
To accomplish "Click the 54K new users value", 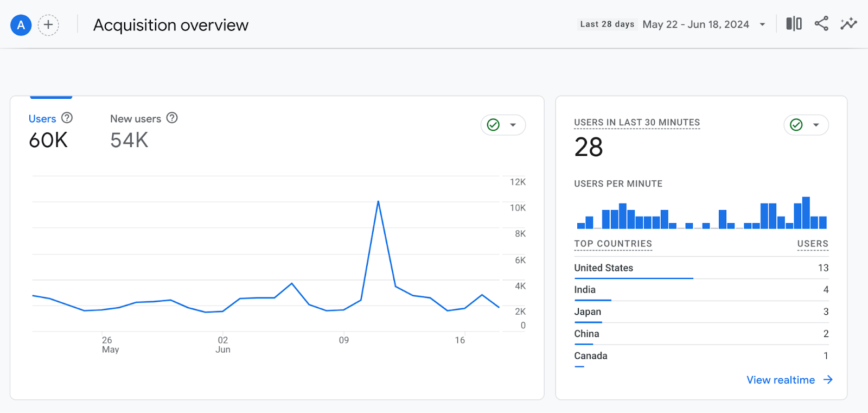I will (129, 141).
